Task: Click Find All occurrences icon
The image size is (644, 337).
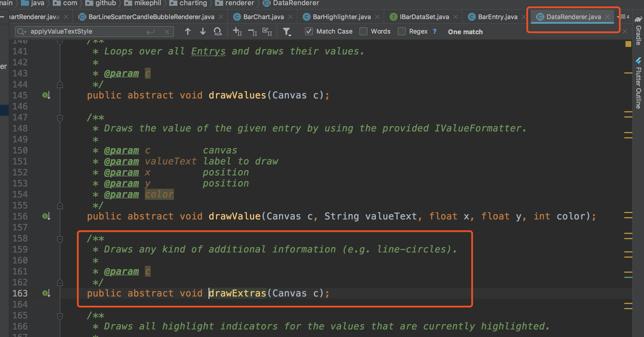Action: pyautogui.click(x=217, y=31)
